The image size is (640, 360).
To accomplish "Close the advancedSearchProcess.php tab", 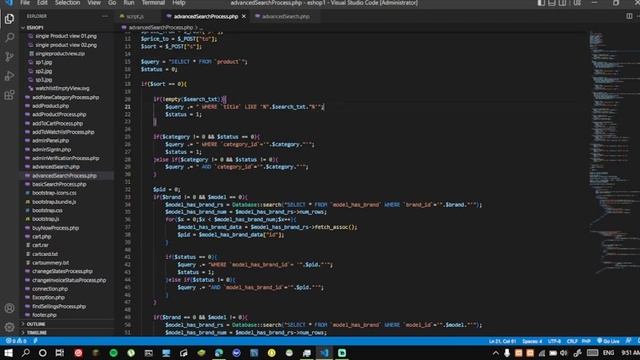I will [244, 16].
